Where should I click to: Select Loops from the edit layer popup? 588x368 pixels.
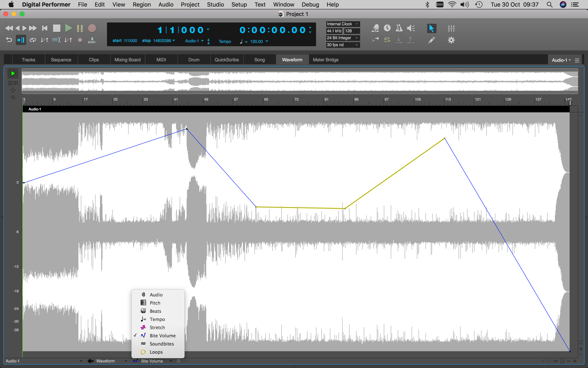158,352
